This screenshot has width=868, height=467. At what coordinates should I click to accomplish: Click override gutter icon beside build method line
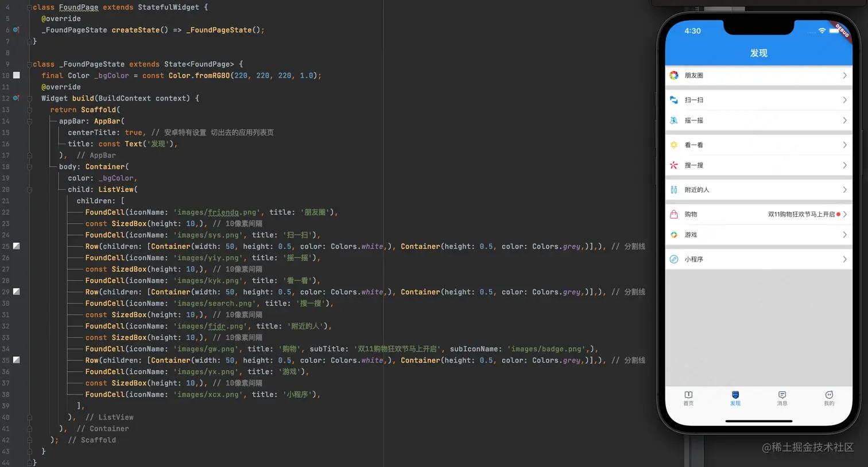pyautogui.click(x=16, y=98)
